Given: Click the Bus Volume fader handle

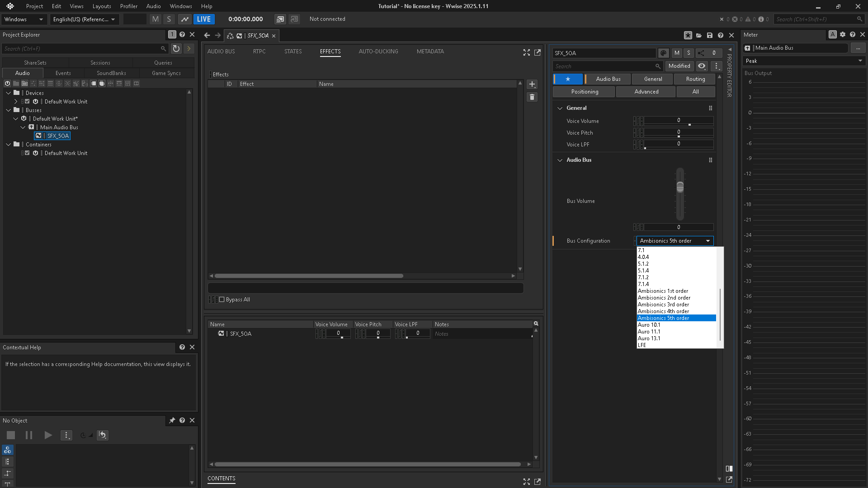Looking at the screenshot, I should point(680,187).
